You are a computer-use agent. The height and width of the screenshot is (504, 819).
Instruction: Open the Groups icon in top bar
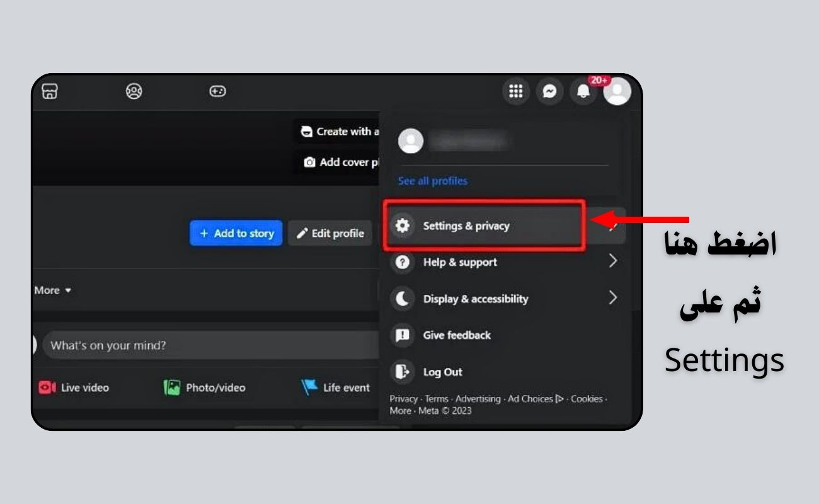[x=134, y=91]
